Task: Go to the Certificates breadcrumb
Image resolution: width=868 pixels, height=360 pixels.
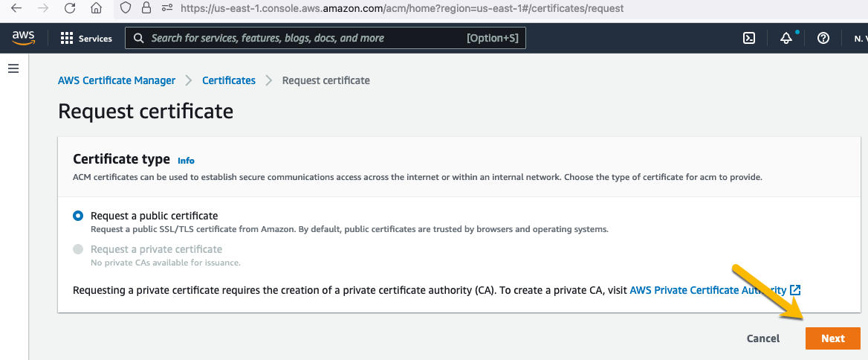Action: [x=229, y=80]
